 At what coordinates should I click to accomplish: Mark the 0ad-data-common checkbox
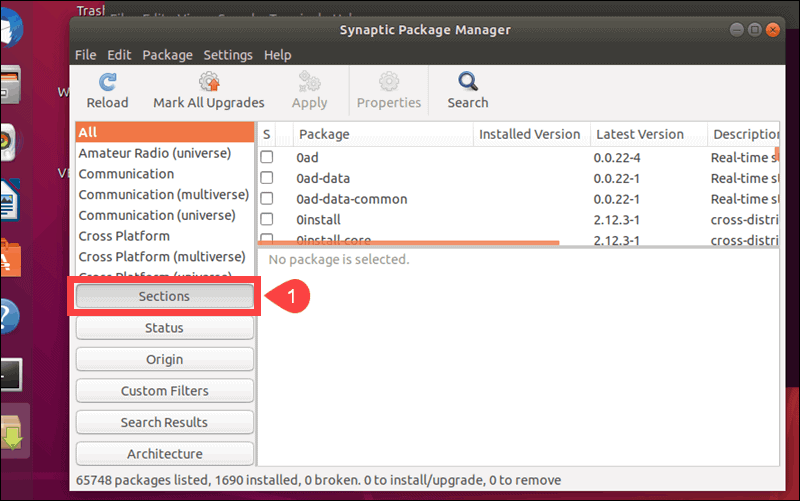267,198
